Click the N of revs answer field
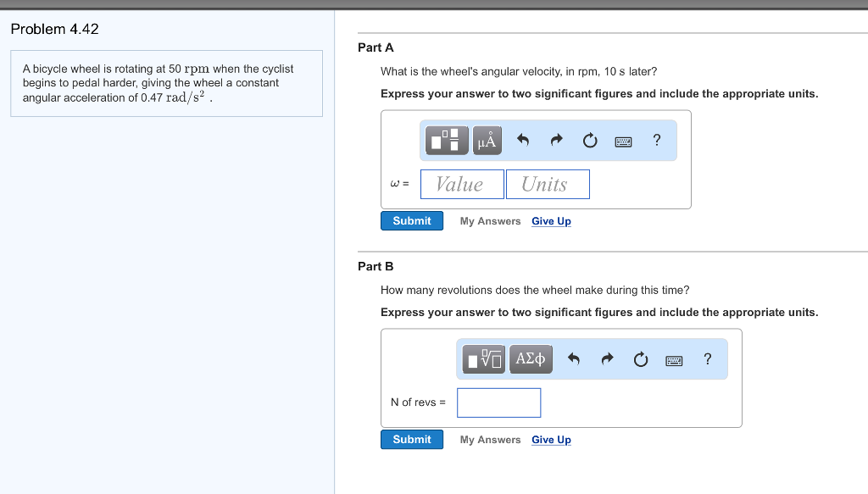868x494 pixels. (498, 402)
